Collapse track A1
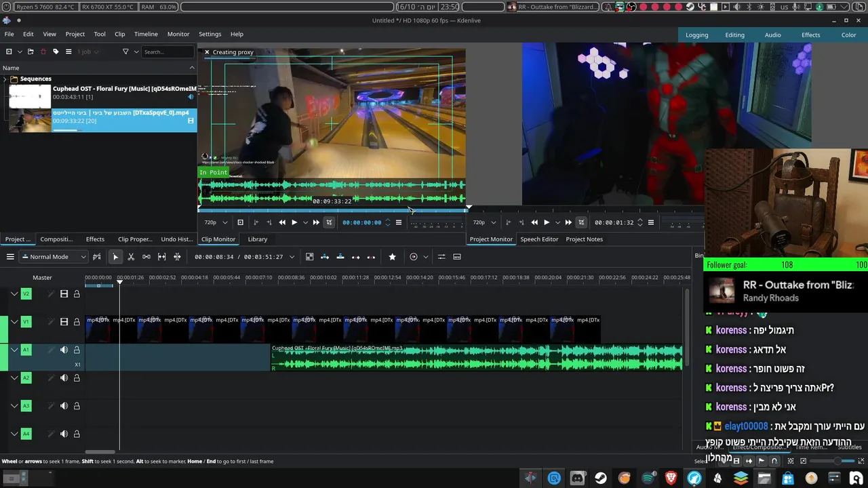 pyautogui.click(x=14, y=350)
